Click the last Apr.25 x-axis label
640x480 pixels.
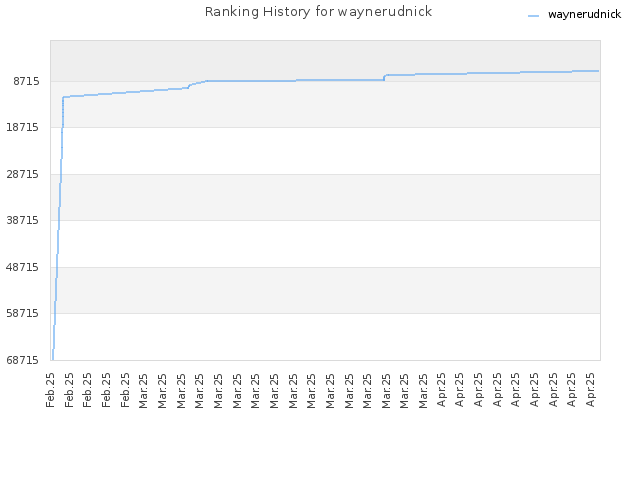pos(590,390)
